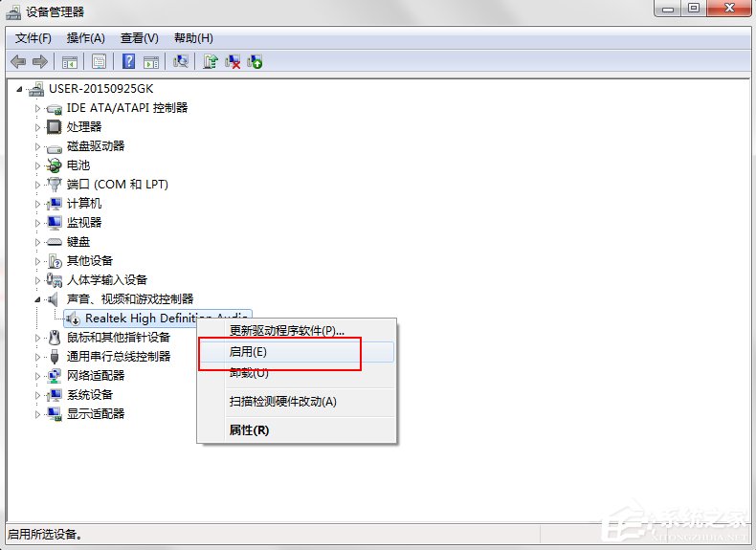This screenshot has height=550, width=756.
Task: Click the Scan for hardware changes toolbar icon
Action: tap(179, 61)
